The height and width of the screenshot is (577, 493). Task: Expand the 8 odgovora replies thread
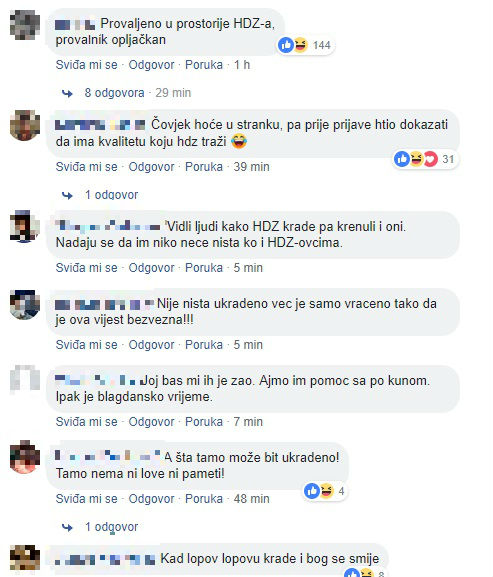point(114,93)
